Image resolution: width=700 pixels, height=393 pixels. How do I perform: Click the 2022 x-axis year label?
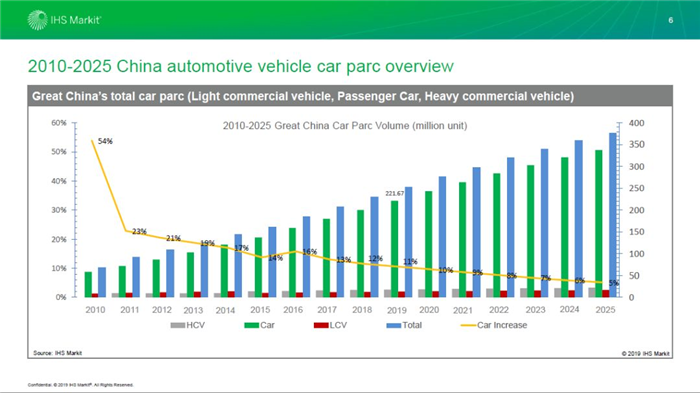click(499, 309)
